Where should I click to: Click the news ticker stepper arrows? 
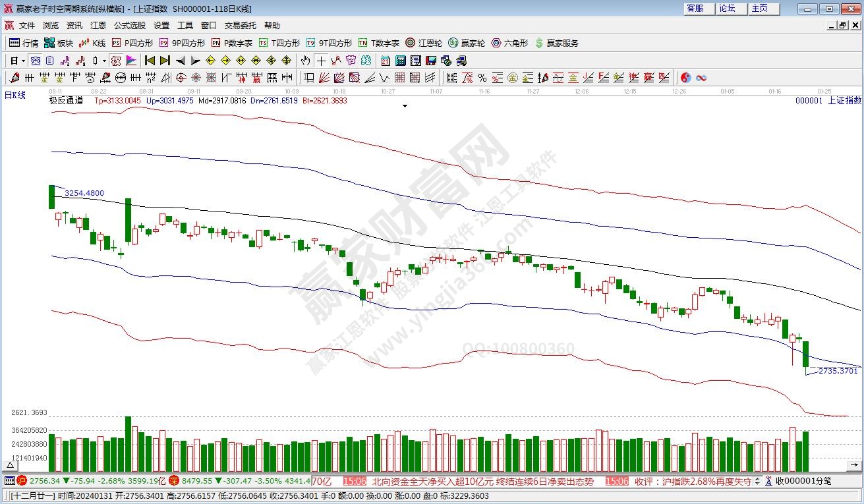758,482
